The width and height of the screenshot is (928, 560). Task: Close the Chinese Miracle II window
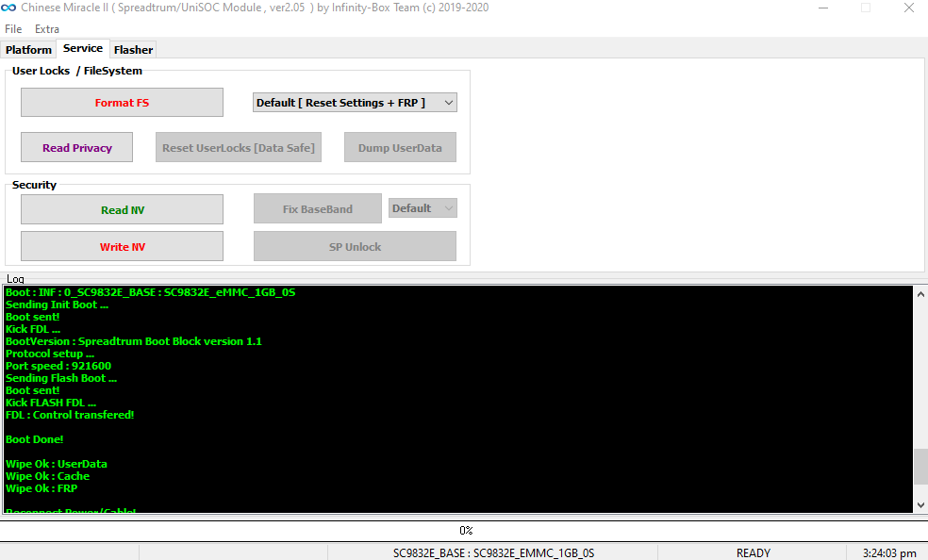coord(909,8)
